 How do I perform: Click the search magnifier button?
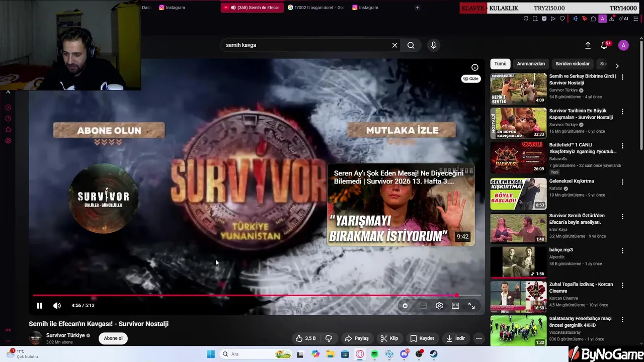411,45
